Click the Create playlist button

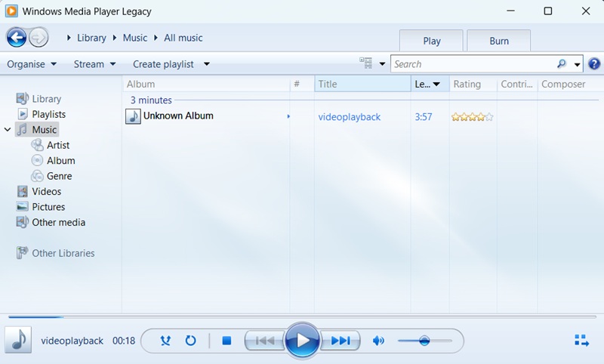pyautogui.click(x=163, y=64)
